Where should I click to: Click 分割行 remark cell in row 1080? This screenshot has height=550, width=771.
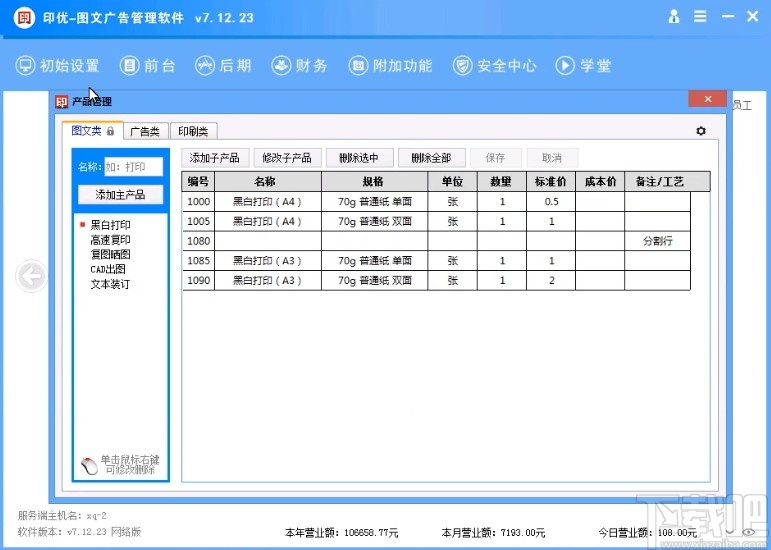658,241
